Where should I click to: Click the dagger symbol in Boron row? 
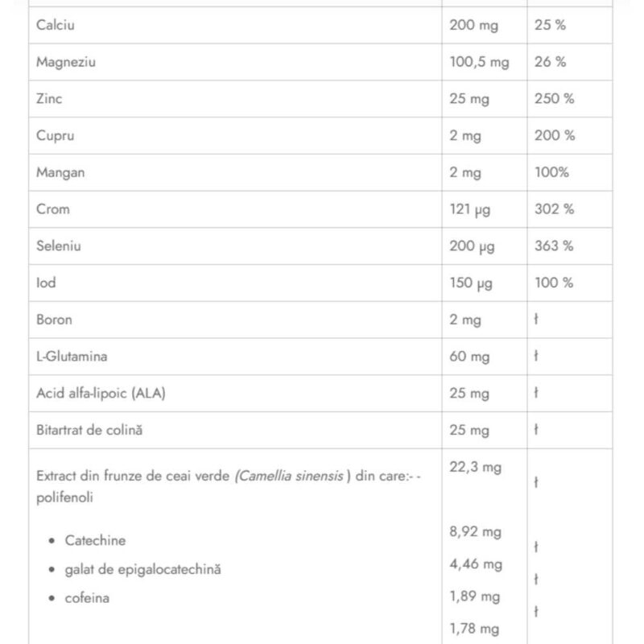536,319
